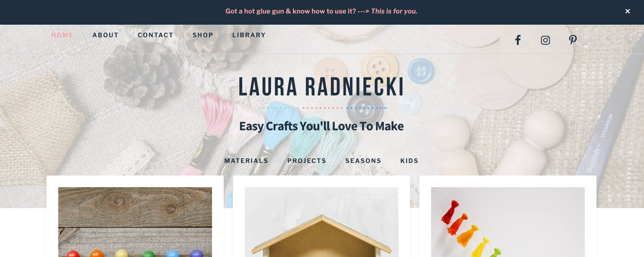Visit the Pinterest page
The image size is (644, 257).
coord(572,40)
